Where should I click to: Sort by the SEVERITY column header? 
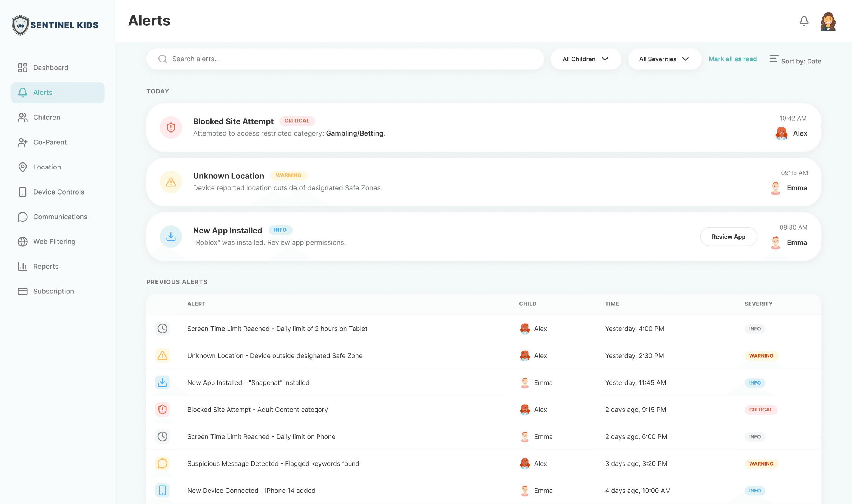[759, 304]
